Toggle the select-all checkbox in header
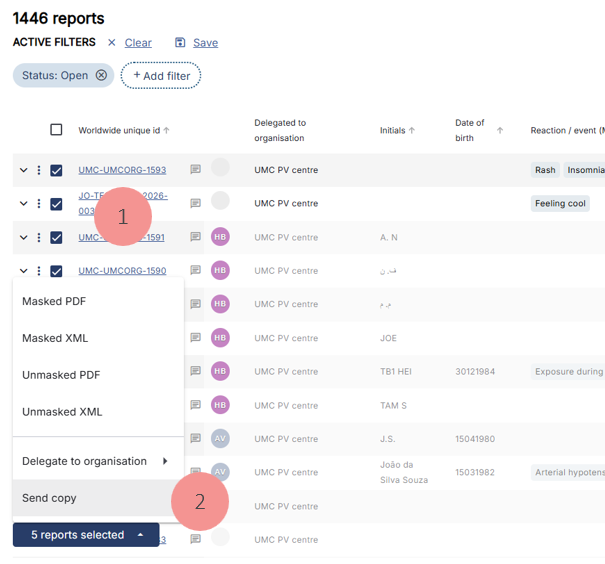 56,130
